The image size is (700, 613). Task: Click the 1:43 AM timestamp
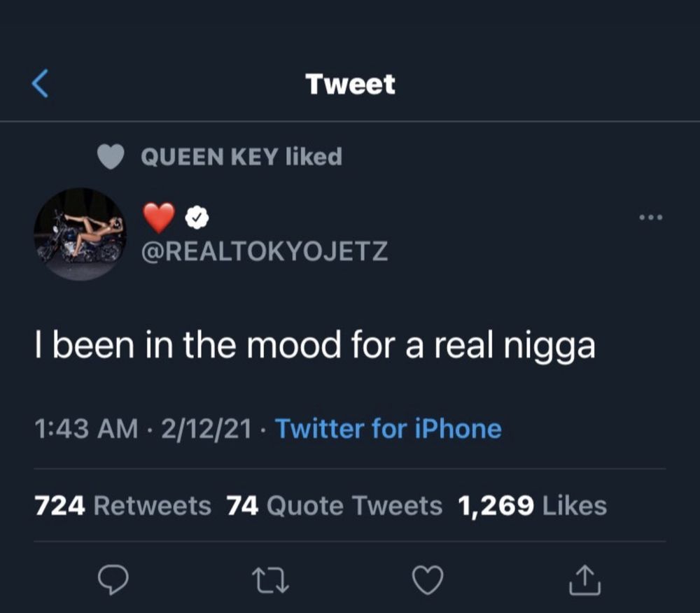click(x=86, y=429)
